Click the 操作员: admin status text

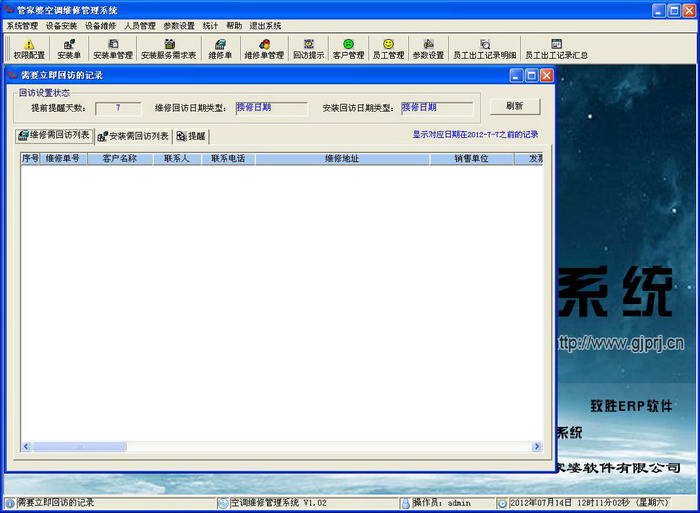(x=442, y=503)
